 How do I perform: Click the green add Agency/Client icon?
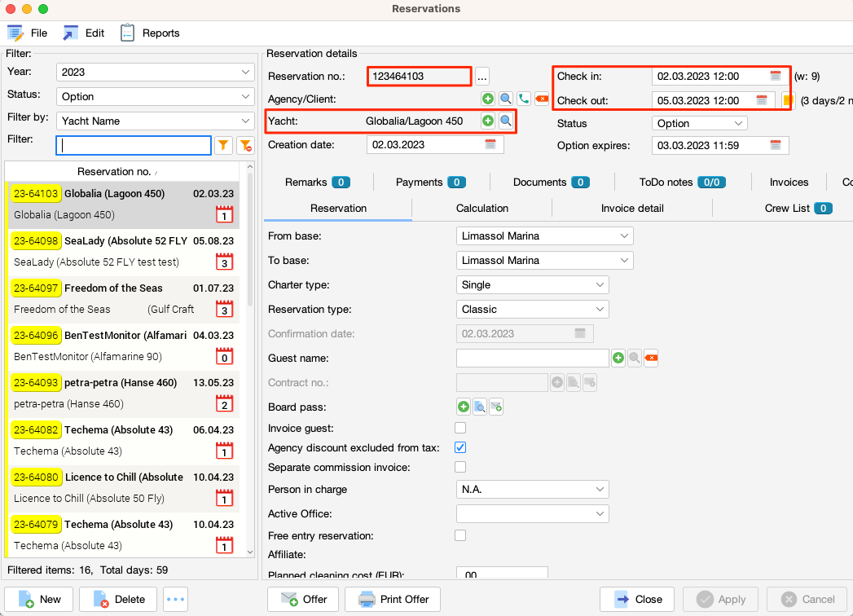click(x=488, y=99)
